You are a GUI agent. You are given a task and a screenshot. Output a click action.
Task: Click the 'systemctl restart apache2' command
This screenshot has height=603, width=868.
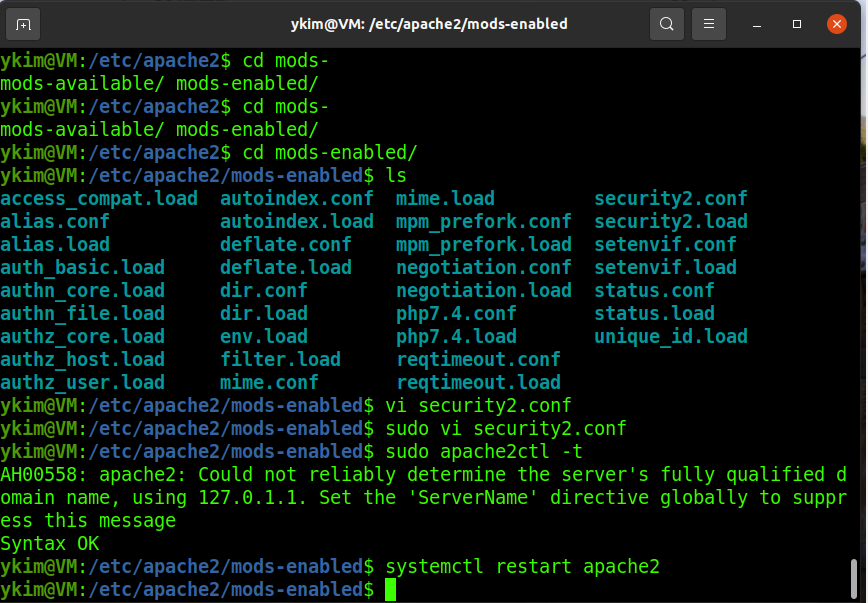(523, 567)
